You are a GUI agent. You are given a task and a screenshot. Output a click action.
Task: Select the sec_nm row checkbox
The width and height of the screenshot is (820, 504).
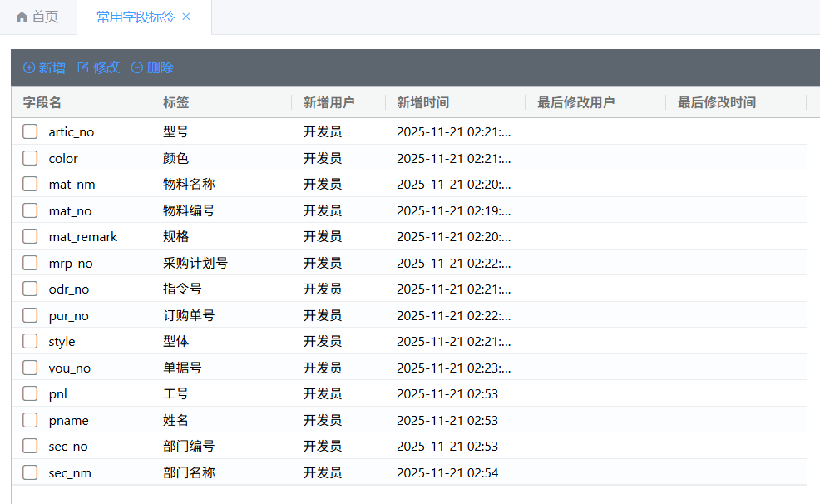(x=30, y=472)
